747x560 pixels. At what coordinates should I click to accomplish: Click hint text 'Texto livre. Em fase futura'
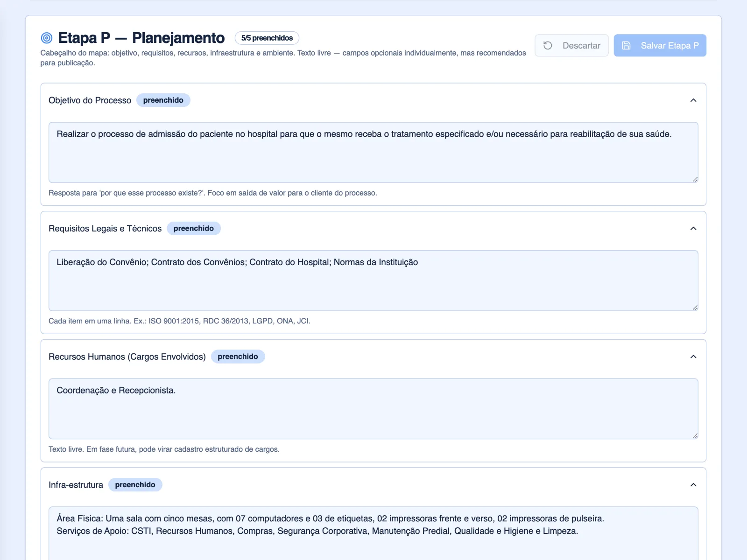pos(164,449)
